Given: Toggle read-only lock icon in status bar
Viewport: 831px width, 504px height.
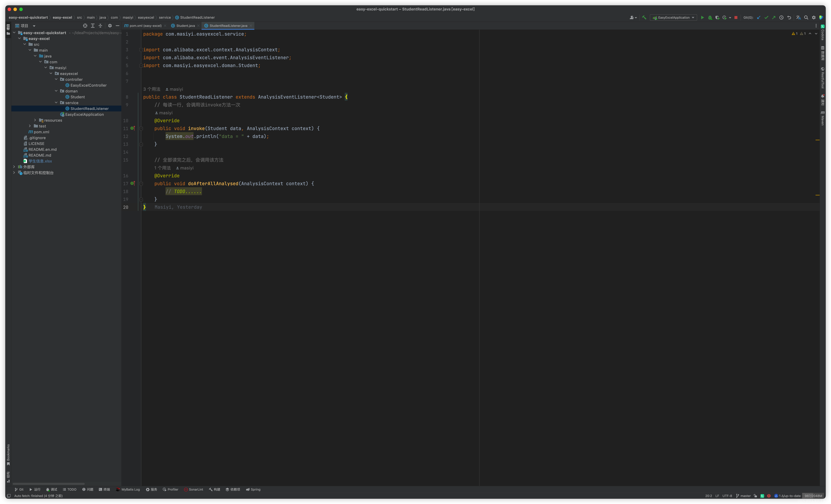Looking at the screenshot, I should (x=755, y=496).
